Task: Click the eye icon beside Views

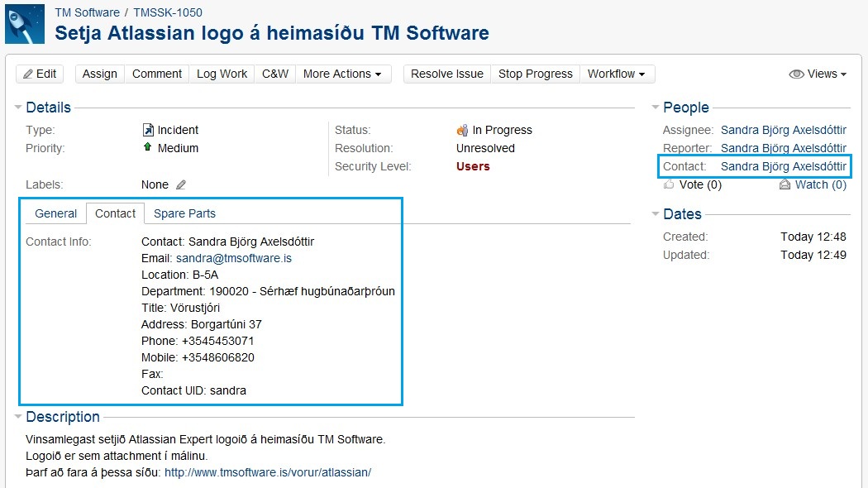Action: point(796,74)
